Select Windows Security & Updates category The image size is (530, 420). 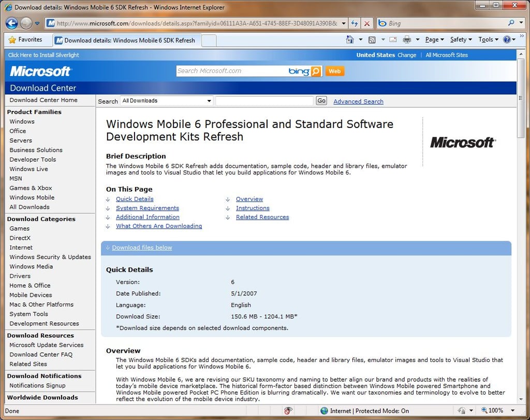click(x=50, y=257)
